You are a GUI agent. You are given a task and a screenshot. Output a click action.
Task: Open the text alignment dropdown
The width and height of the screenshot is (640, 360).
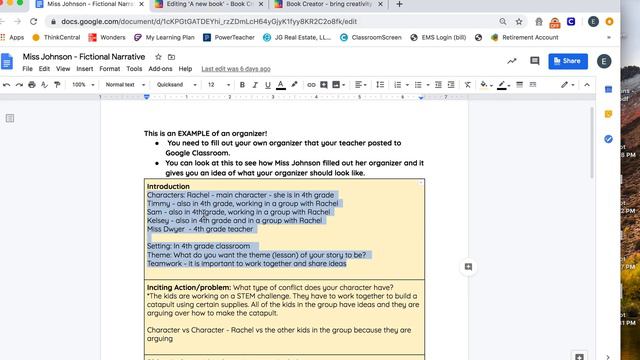pyautogui.click(x=360, y=85)
